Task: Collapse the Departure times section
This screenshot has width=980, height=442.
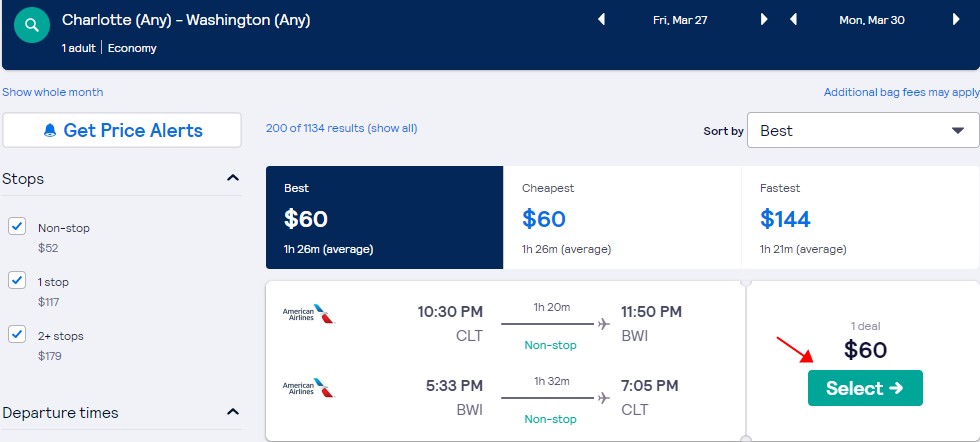Action: (x=232, y=412)
